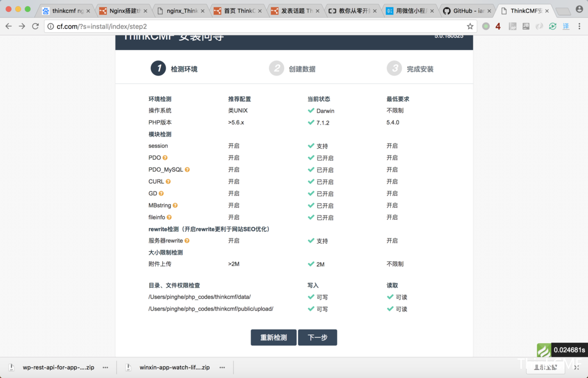
Task: Switch to the Nginx搭建 tab
Action: [x=124, y=11]
